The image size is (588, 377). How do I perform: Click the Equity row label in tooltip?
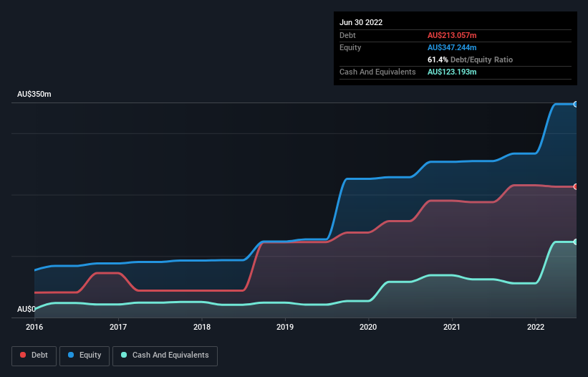350,47
